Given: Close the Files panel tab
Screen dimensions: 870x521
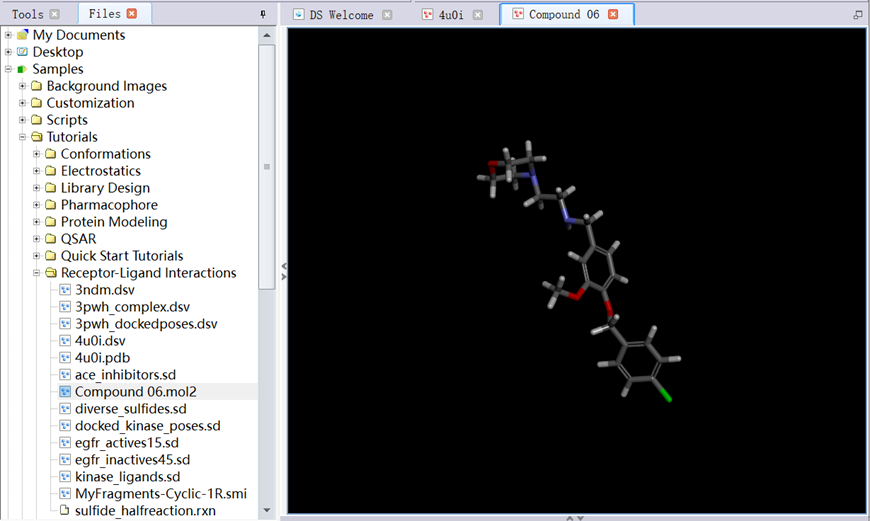Looking at the screenshot, I should pos(132,14).
